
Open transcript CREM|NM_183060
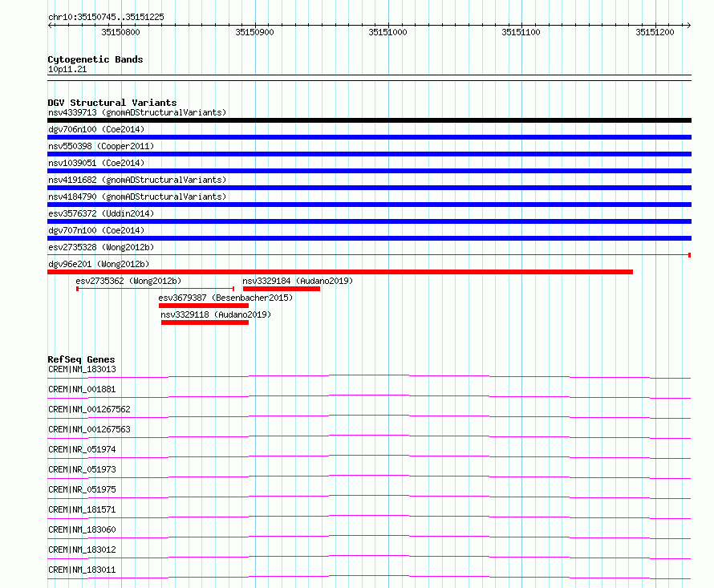[x=82, y=529]
